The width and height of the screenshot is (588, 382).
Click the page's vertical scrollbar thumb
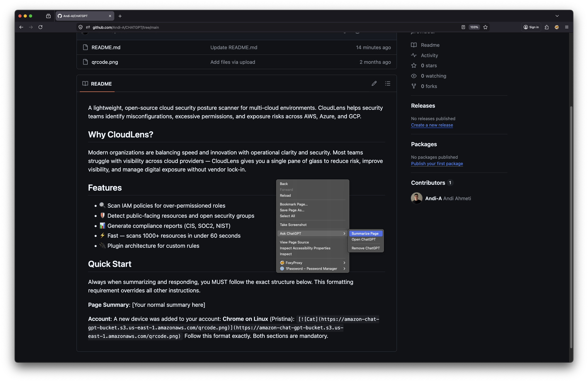[571, 227]
